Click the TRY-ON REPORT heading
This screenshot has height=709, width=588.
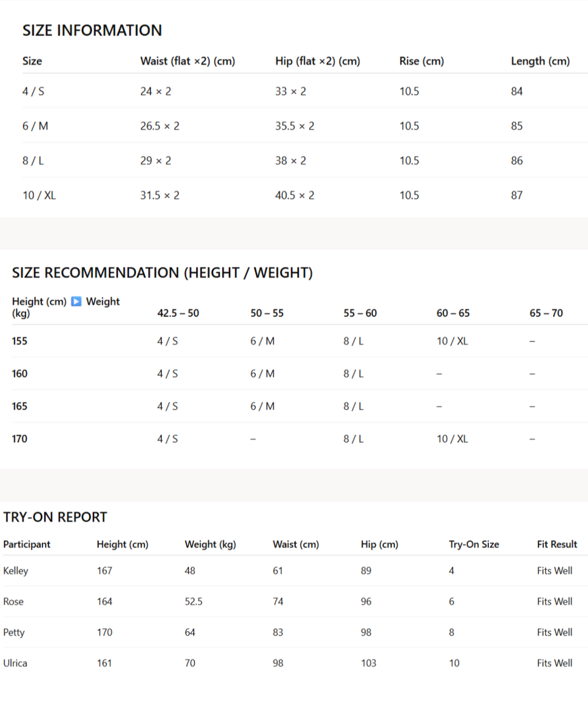click(55, 517)
